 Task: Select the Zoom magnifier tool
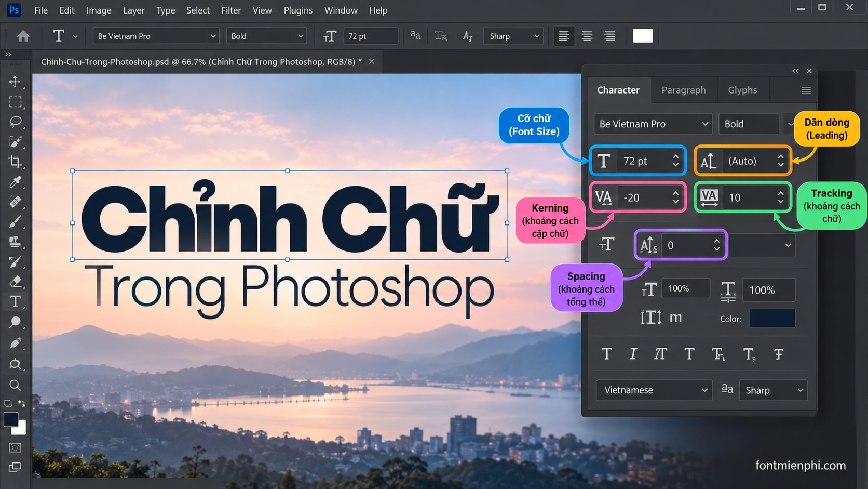[15, 385]
